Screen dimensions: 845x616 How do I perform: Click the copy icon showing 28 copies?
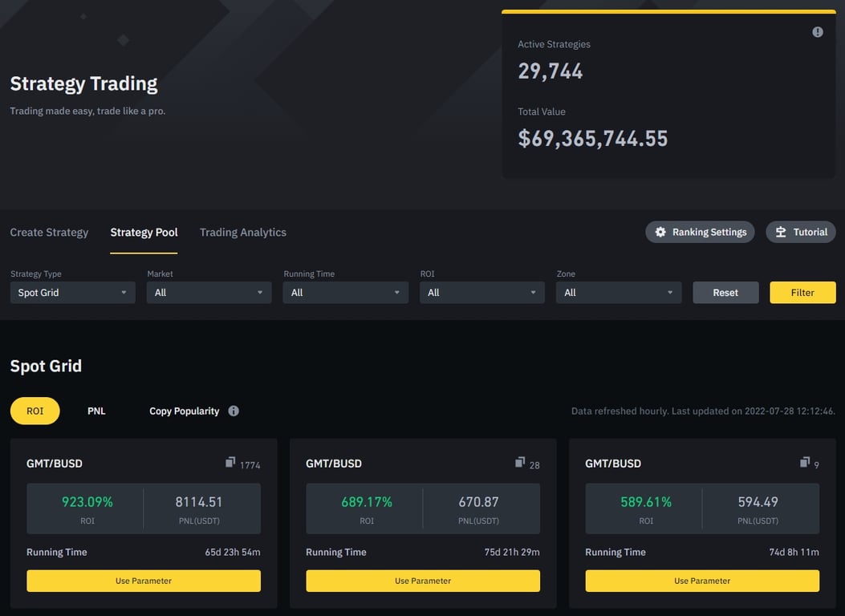coord(519,462)
